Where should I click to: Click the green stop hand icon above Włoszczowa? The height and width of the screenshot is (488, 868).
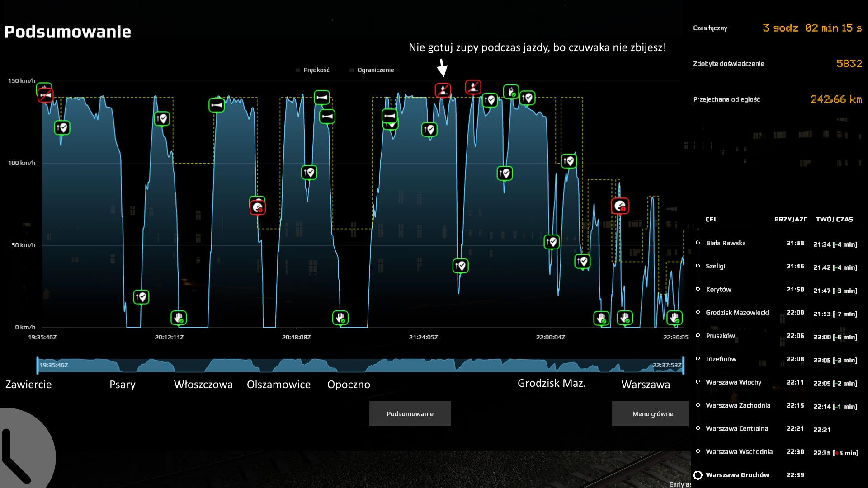pos(179,318)
